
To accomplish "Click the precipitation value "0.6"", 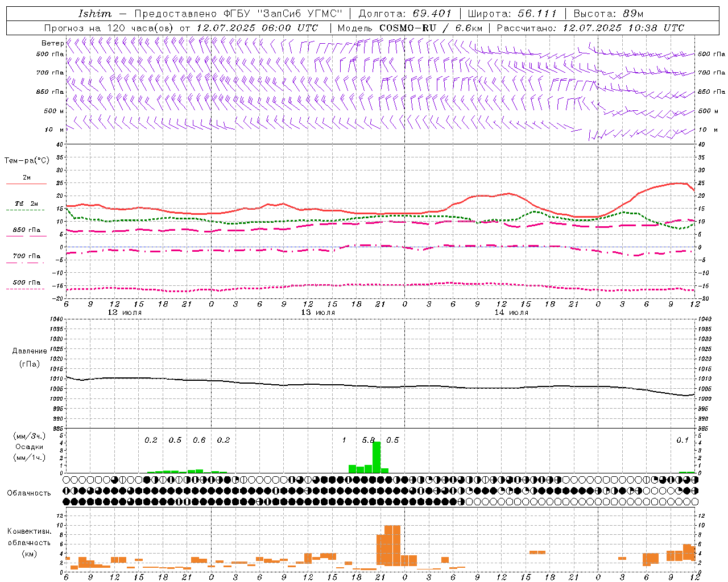I will click(x=199, y=440).
